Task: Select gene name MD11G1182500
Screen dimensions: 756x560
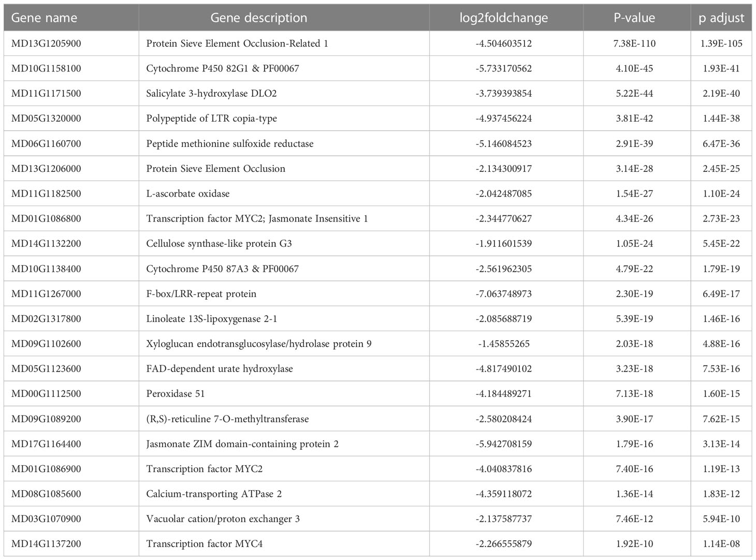Action: coord(46,194)
